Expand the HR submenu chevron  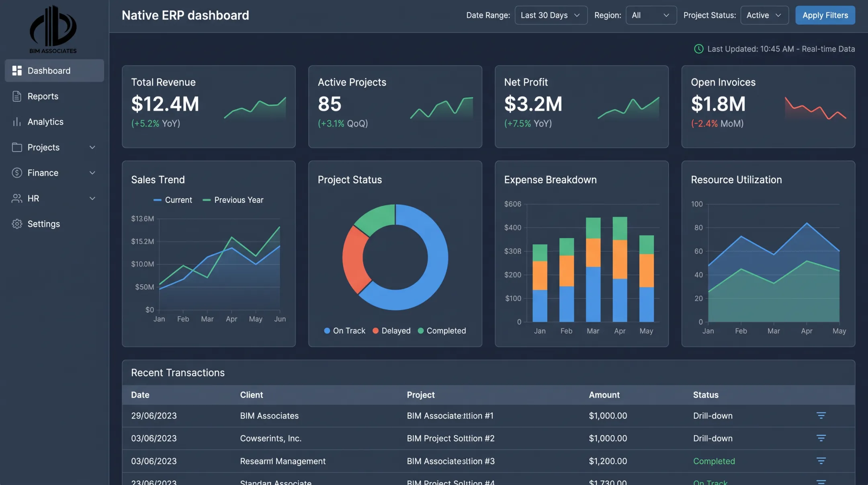point(92,198)
